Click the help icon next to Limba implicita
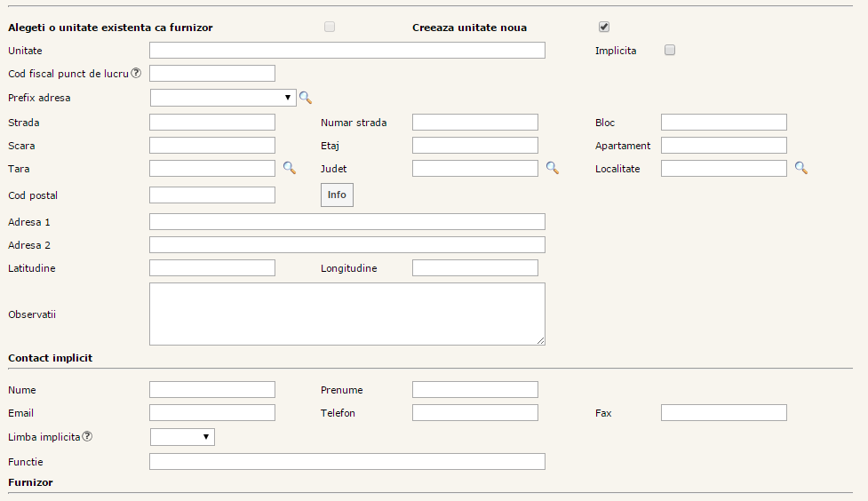 tap(87, 436)
